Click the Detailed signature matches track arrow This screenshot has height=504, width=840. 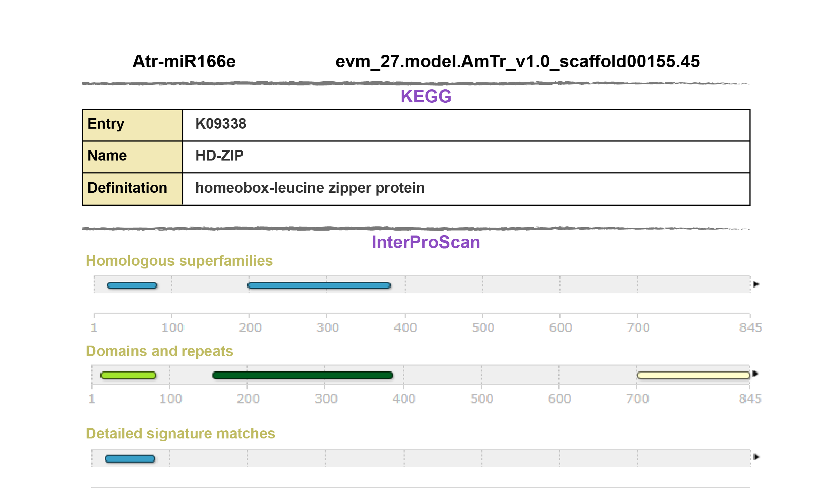point(757,457)
